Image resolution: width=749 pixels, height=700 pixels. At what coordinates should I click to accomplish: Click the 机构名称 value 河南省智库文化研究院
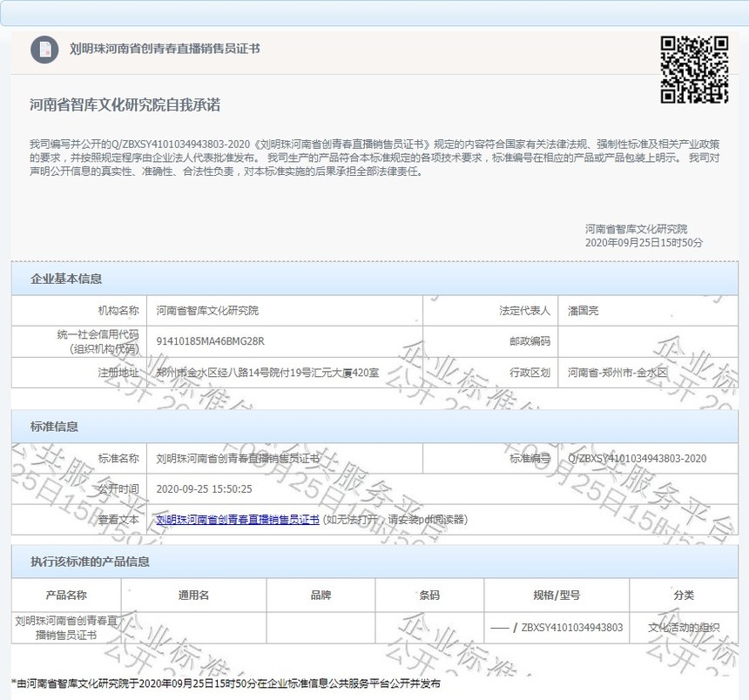pos(207,311)
